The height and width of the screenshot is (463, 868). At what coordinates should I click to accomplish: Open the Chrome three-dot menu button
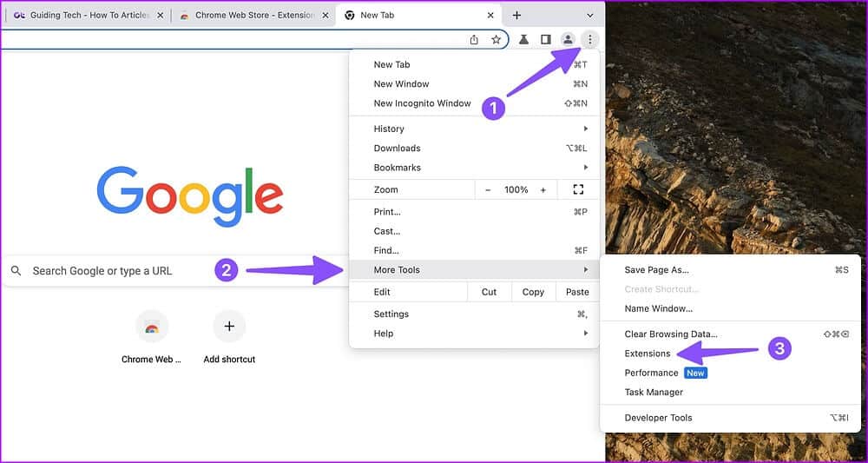pos(590,39)
